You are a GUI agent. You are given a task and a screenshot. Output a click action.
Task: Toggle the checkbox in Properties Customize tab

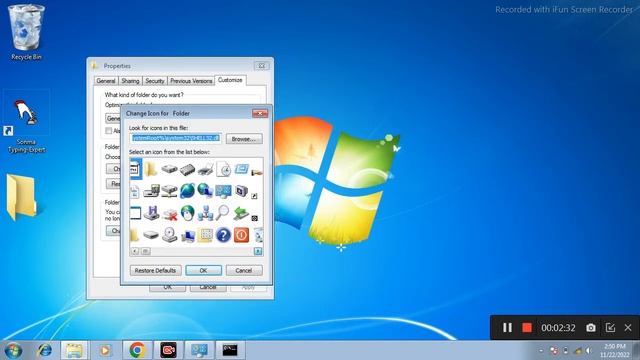(109, 131)
